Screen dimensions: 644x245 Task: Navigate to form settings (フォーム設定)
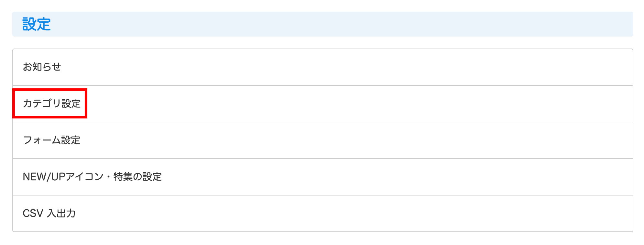pos(51,140)
